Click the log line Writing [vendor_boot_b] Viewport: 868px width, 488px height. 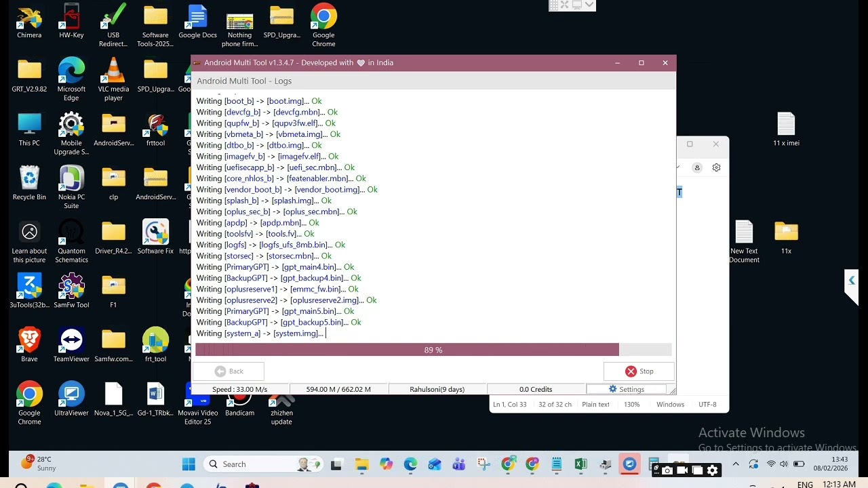(287, 190)
